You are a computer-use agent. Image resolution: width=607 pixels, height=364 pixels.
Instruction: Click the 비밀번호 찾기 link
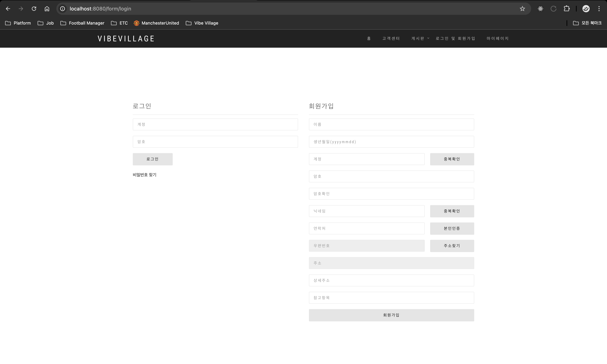(x=145, y=175)
